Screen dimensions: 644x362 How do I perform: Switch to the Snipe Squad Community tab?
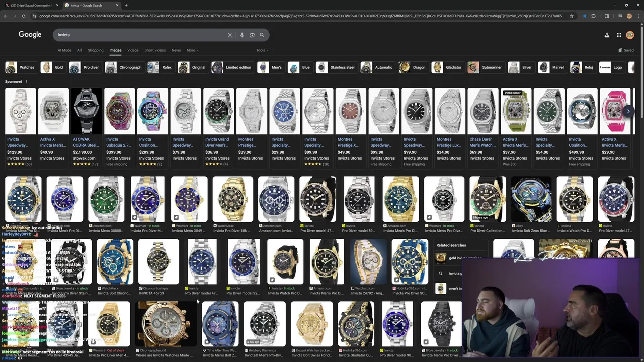click(30, 5)
